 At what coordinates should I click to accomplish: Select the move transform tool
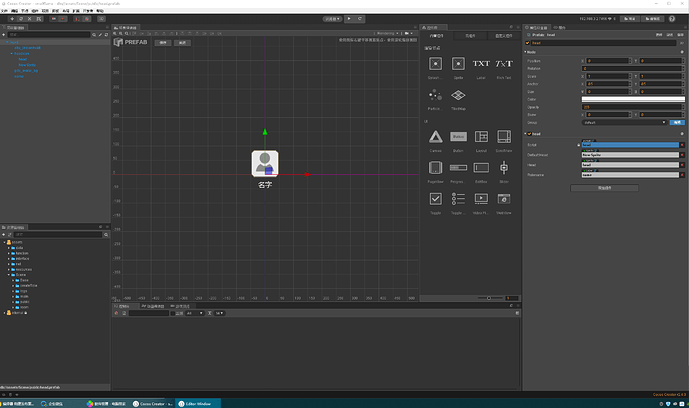(12, 19)
